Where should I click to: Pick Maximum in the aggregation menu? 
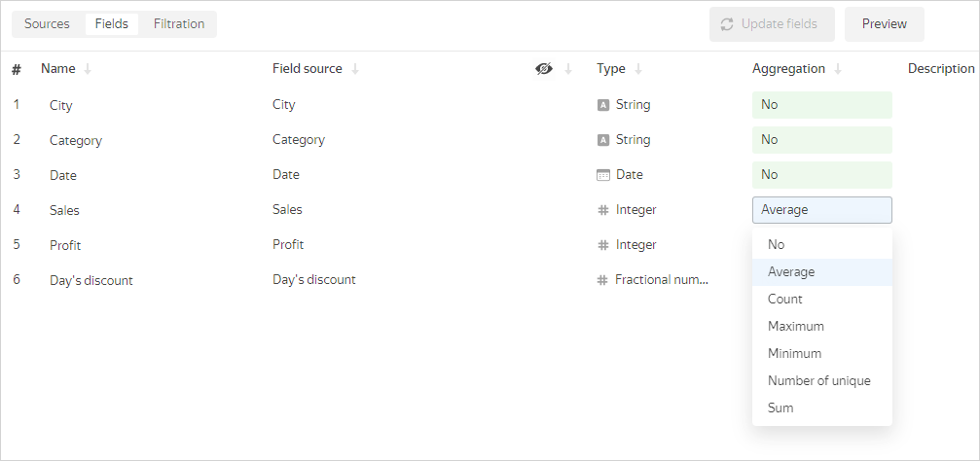tap(795, 327)
